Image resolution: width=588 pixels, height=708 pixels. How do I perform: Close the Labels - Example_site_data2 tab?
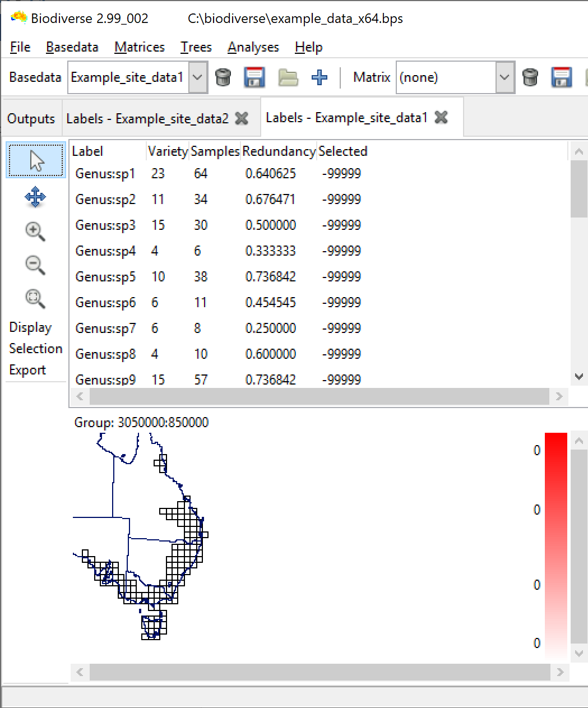tap(242, 118)
